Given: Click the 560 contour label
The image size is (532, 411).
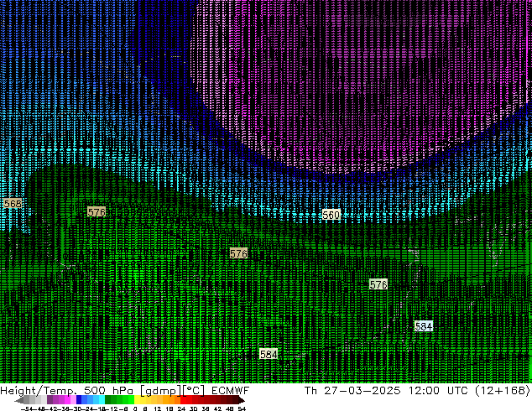Looking at the screenshot, I should 331,215.
